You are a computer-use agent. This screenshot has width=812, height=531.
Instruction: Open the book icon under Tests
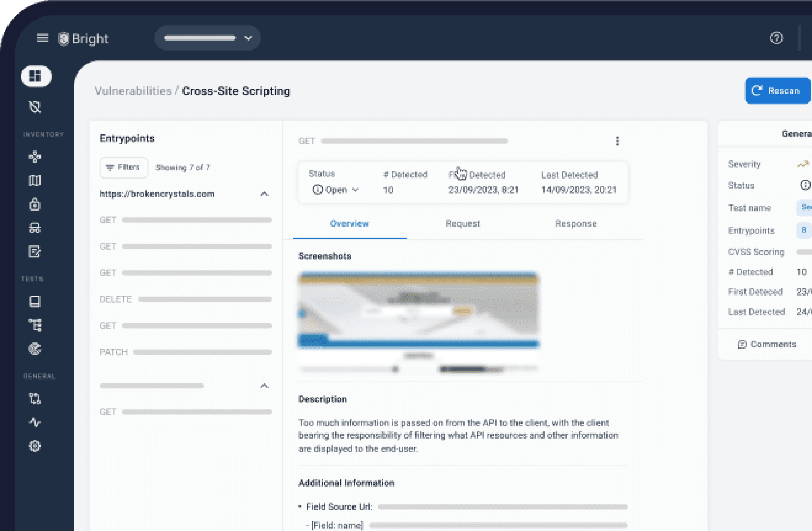34,301
